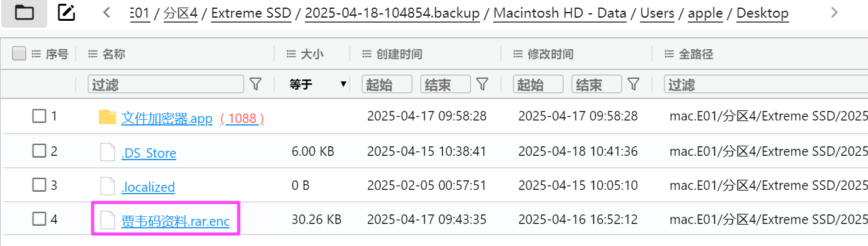Click the edit path pencil icon
This screenshot has height=246, width=868.
pyautogui.click(x=67, y=12)
